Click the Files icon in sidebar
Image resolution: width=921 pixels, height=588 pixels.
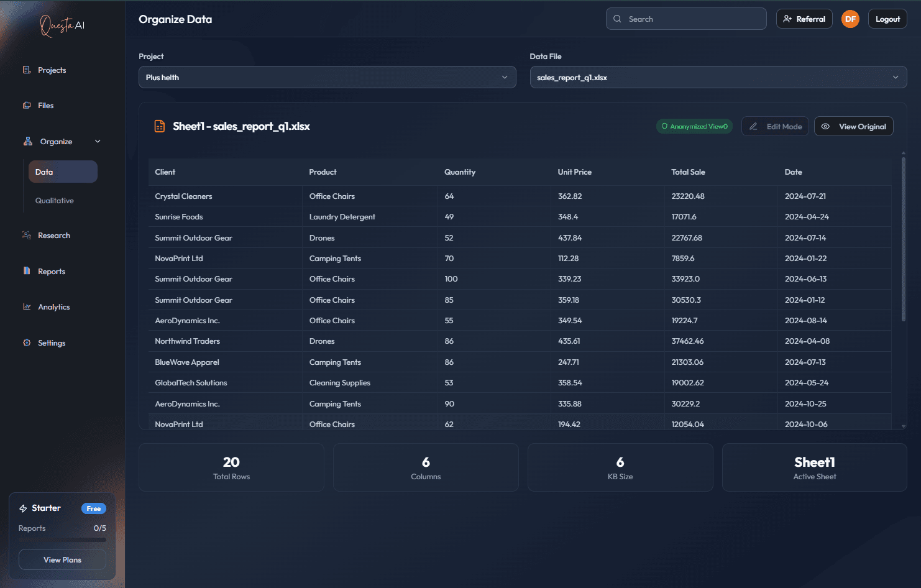click(x=27, y=106)
